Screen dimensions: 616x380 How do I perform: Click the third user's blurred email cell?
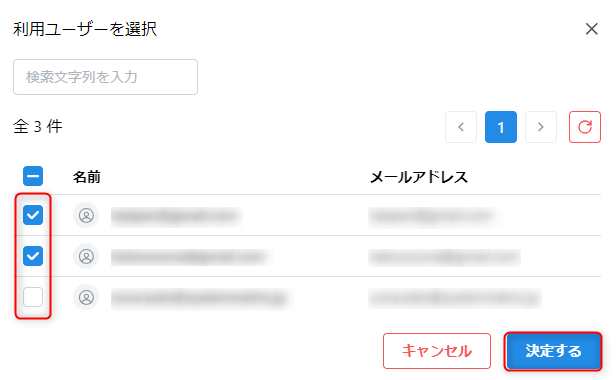[455, 298]
